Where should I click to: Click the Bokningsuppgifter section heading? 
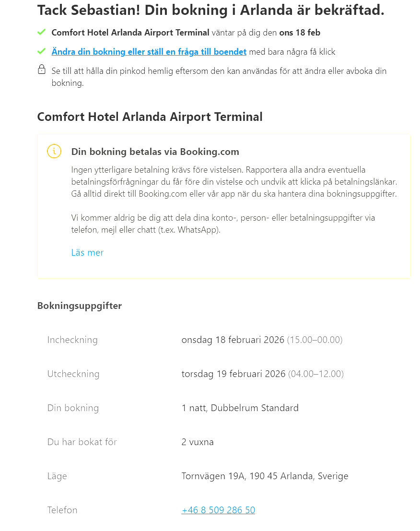click(80, 306)
